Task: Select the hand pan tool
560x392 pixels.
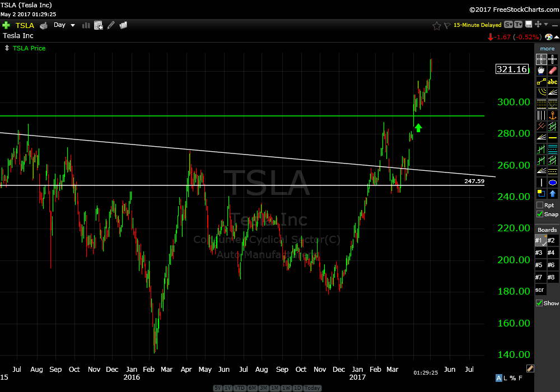Action: 541,71
